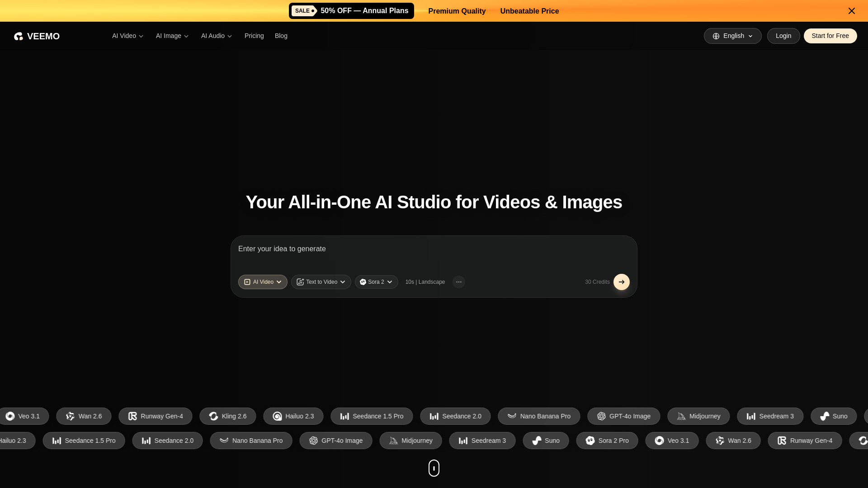Open the AI Image nav menu
The image size is (868, 488).
click(x=172, y=36)
